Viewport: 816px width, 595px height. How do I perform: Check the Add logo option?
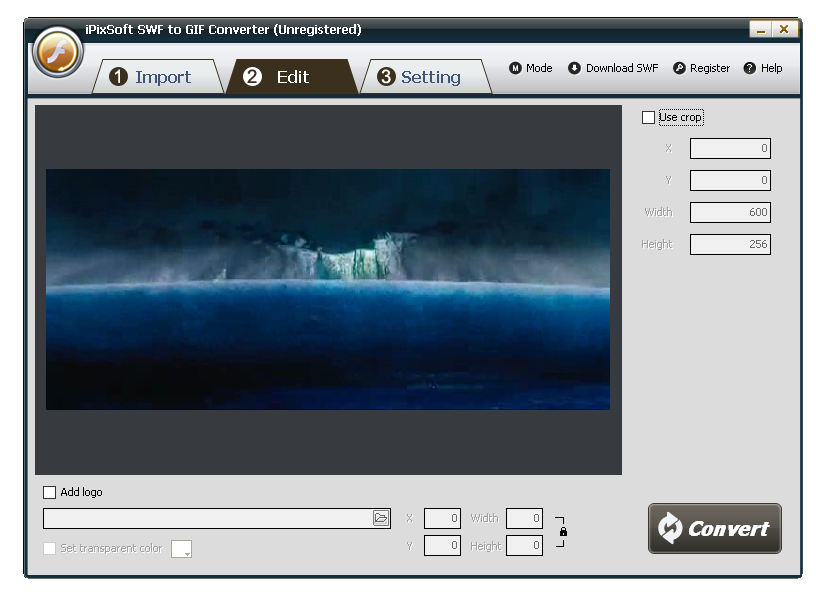[48, 492]
